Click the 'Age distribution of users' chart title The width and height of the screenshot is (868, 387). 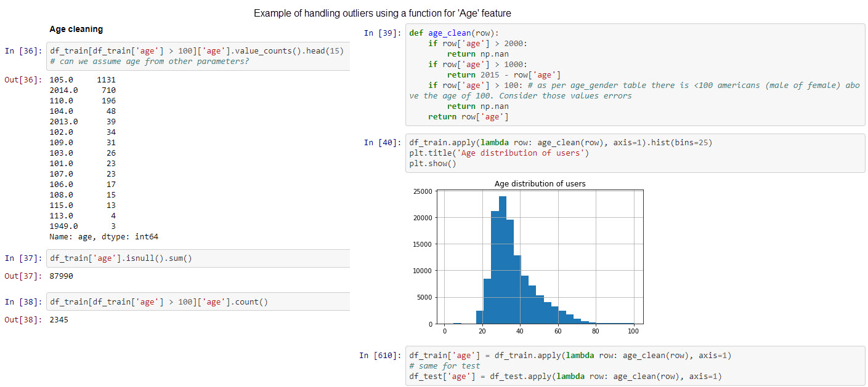click(540, 184)
